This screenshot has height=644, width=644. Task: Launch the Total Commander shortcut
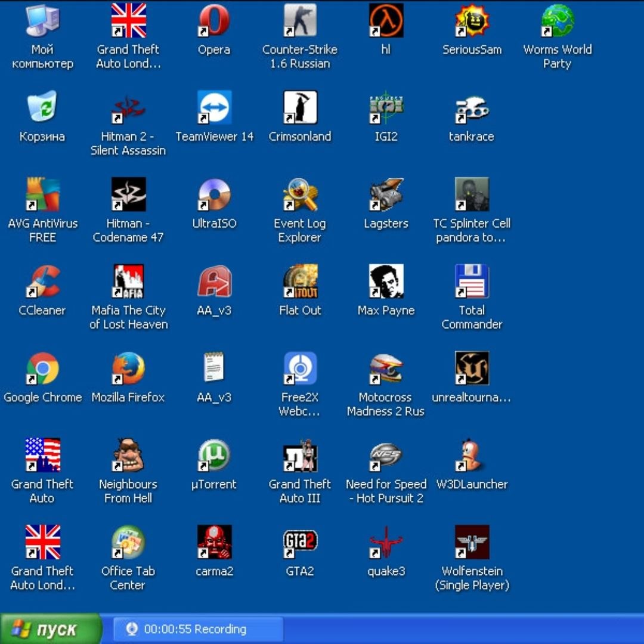(472, 281)
